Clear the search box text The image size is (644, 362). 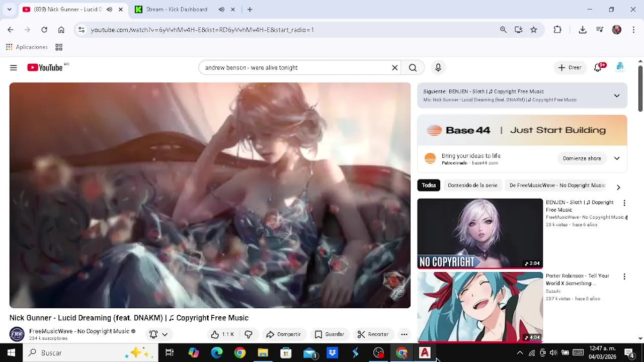point(395,67)
